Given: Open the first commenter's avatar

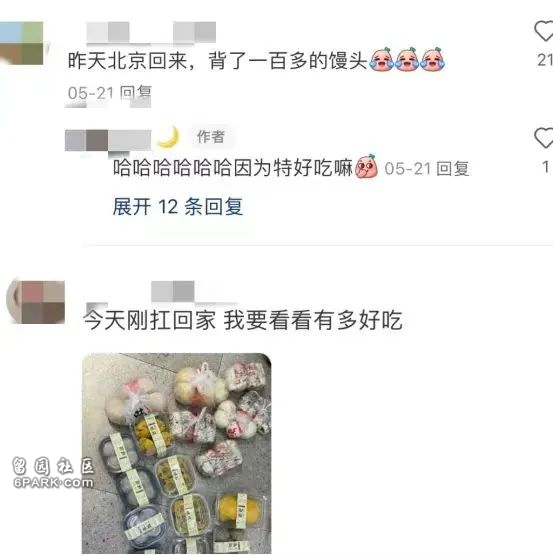Looking at the screenshot, I should click(22, 43).
